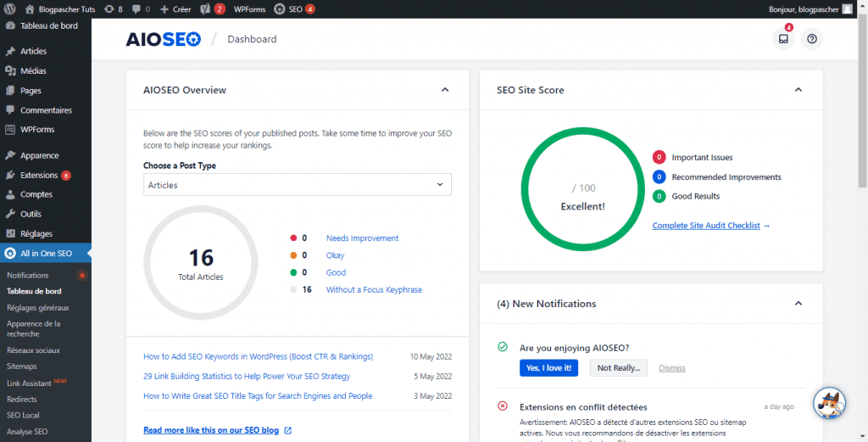The image size is (868, 442).
Task: Open SEO Local submenu item
Action: point(23,416)
